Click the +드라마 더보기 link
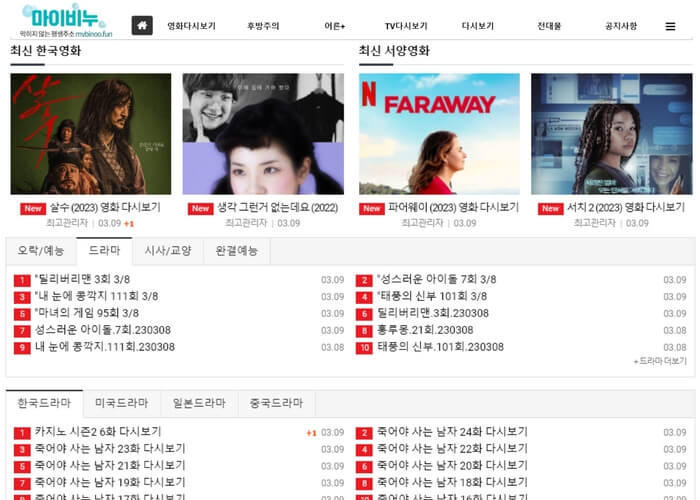 [660, 361]
